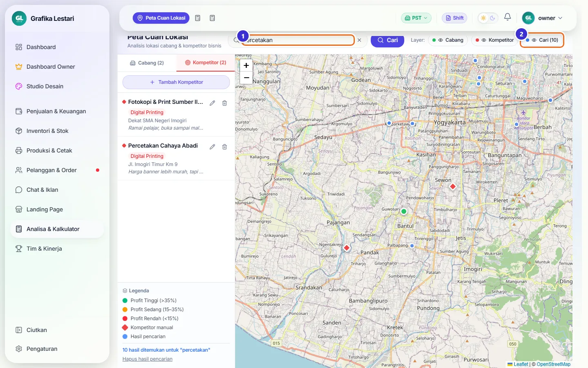Switch to the Kompetitor (2) tab
588x368 pixels.
[x=205, y=63]
